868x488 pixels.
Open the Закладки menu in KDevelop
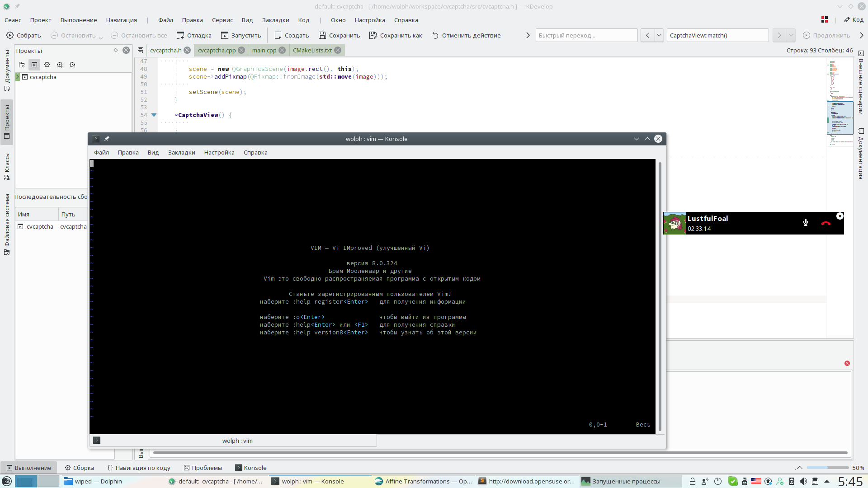pos(275,20)
